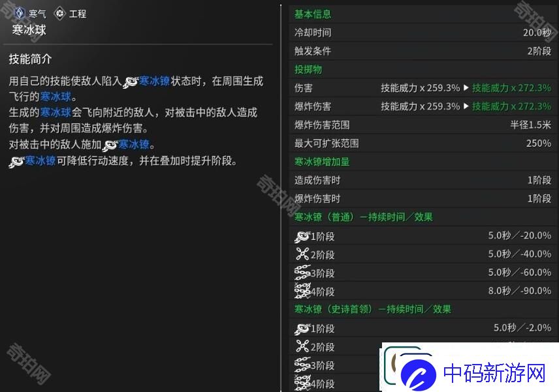Viewport: 559px width, 392px height.
Task: Click the 半径1.5米 value
Action: click(x=531, y=125)
